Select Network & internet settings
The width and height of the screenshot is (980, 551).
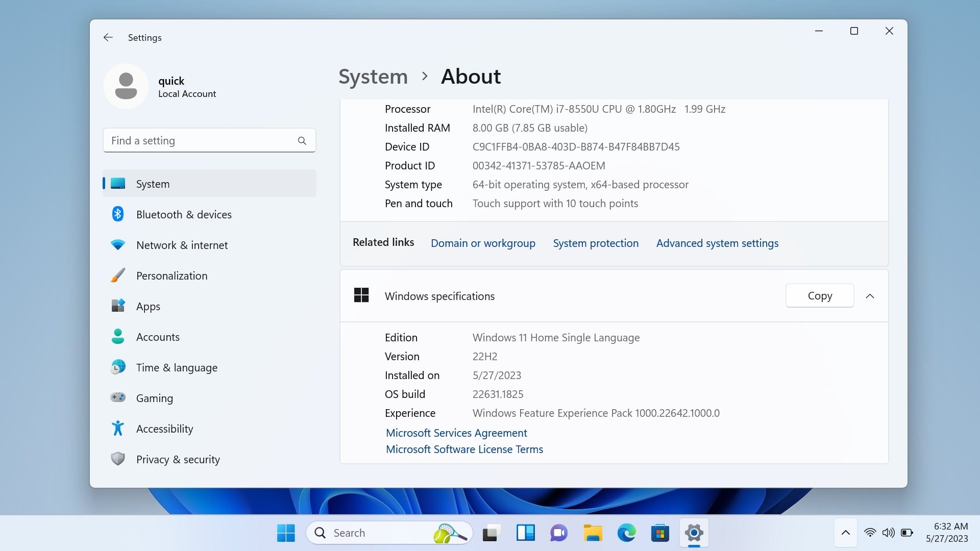[182, 244]
